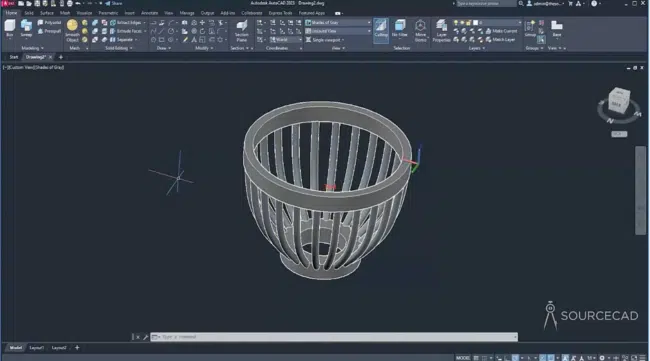Click the signed-in user account name
This screenshot has height=361, width=650.
tap(548, 3)
